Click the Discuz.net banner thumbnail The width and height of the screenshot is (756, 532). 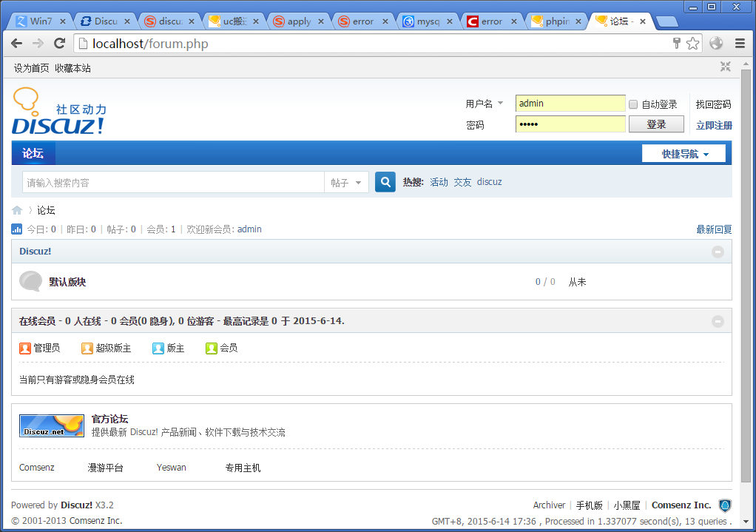51,425
